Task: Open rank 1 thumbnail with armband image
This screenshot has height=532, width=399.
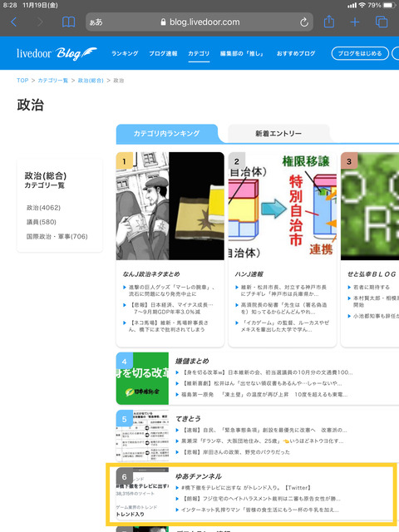Action: point(170,206)
